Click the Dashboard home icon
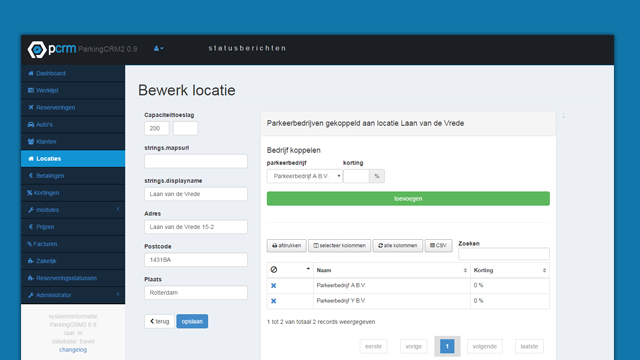Screen dimensions: 640x360 coord(31,73)
